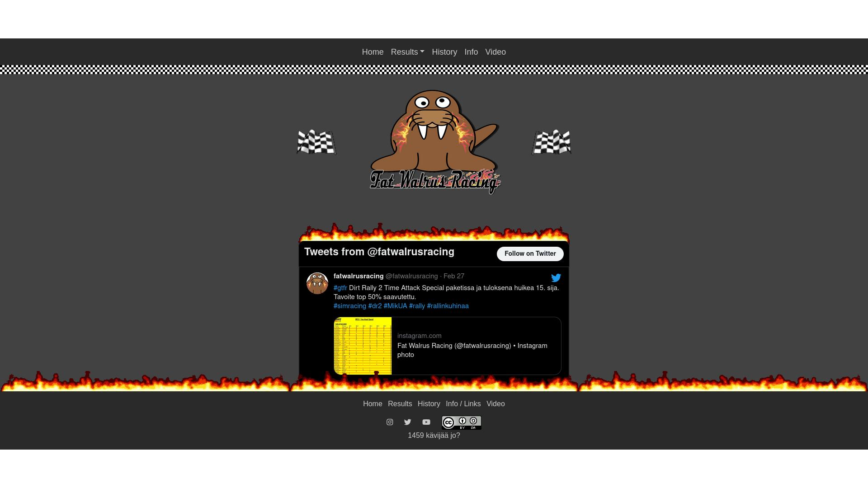Click the fatwalrusracing walrus avatar
Viewport: 868px width, 488px height.
317,283
